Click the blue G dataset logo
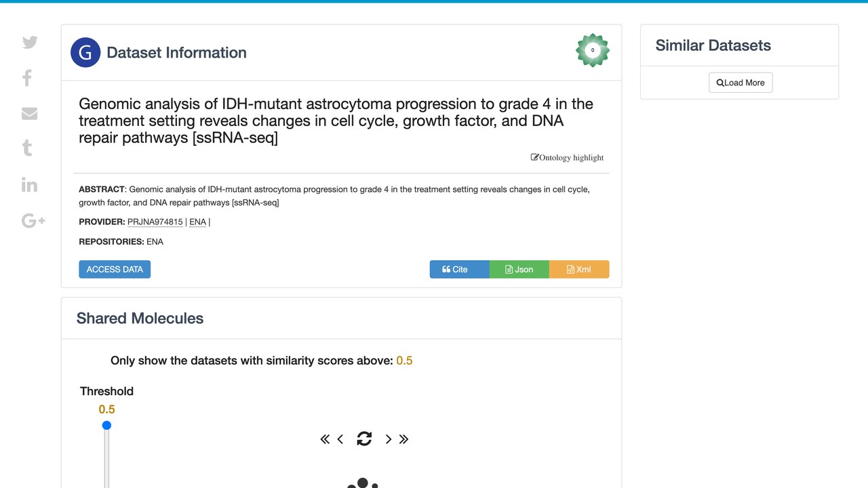The width and height of the screenshot is (868, 488). tap(85, 52)
